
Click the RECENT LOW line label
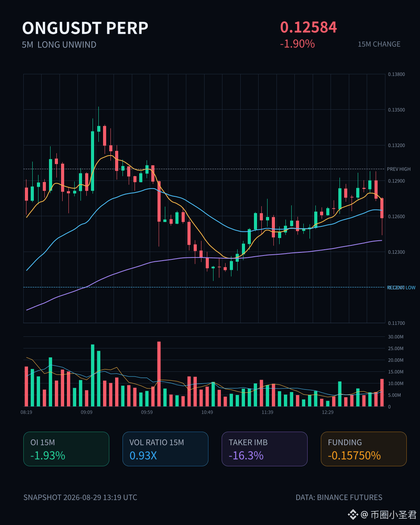tap(401, 288)
